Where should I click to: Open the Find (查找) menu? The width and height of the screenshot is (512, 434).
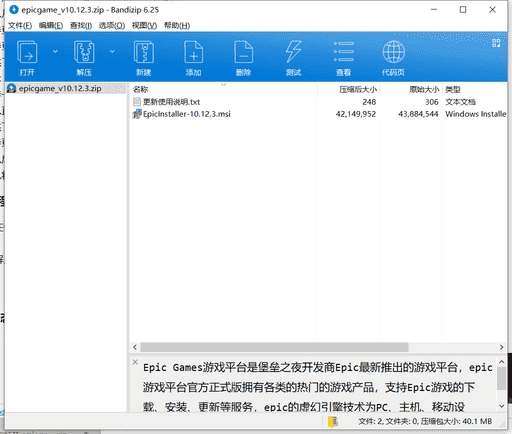81,25
